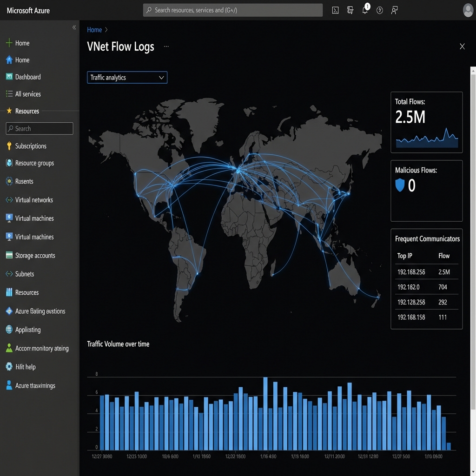This screenshot has width=476, height=476.
Task: Open the Traffic analytics dropdown
Action: pyautogui.click(x=127, y=77)
